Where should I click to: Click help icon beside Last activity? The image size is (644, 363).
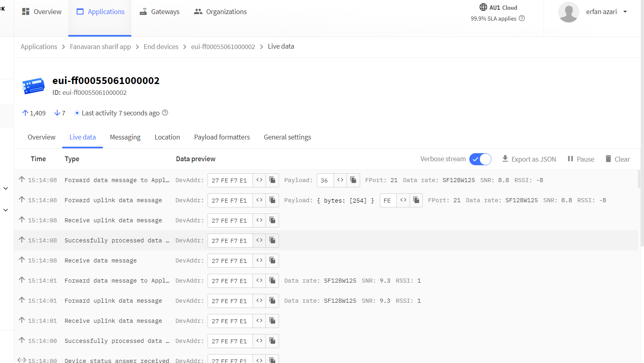(165, 113)
